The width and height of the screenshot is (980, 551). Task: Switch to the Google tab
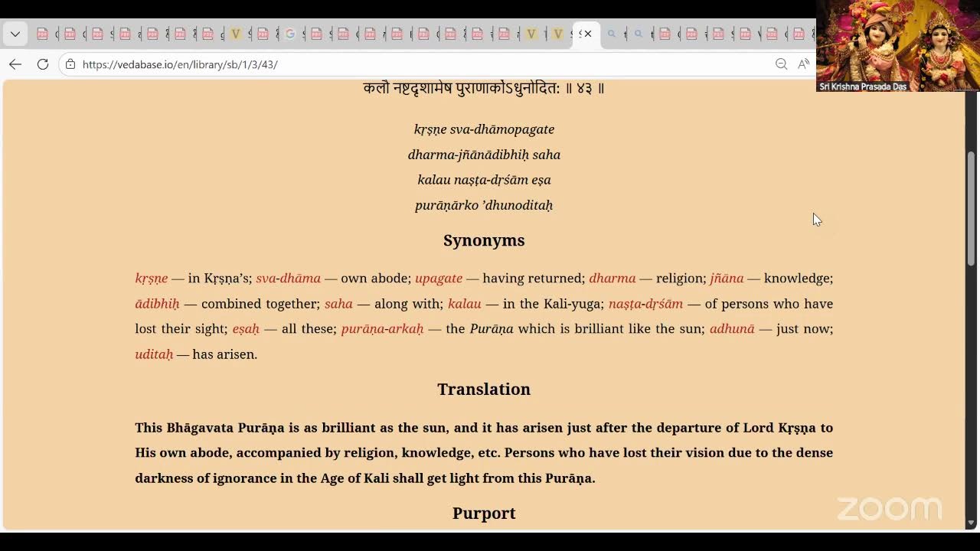290,34
